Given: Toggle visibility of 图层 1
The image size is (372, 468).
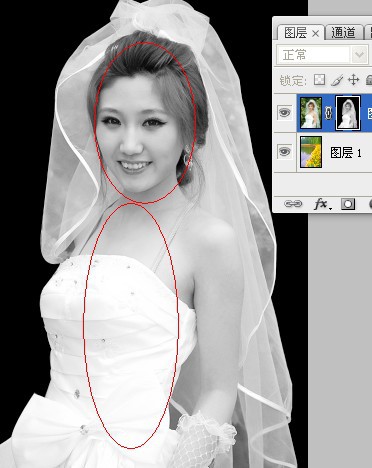Looking at the screenshot, I should (284, 152).
